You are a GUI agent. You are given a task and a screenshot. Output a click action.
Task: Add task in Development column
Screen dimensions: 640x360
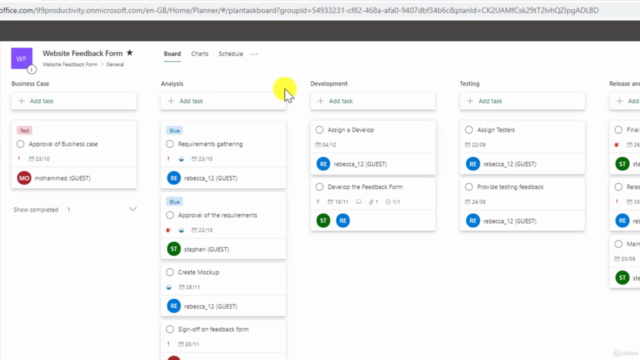click(373, 101)
